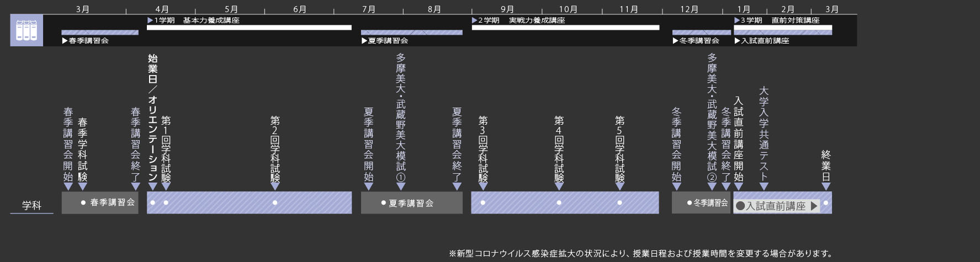The width and height of the screenshot is (980, 262).
Task: Click the 8月 month label
Action: coord(435,9)
